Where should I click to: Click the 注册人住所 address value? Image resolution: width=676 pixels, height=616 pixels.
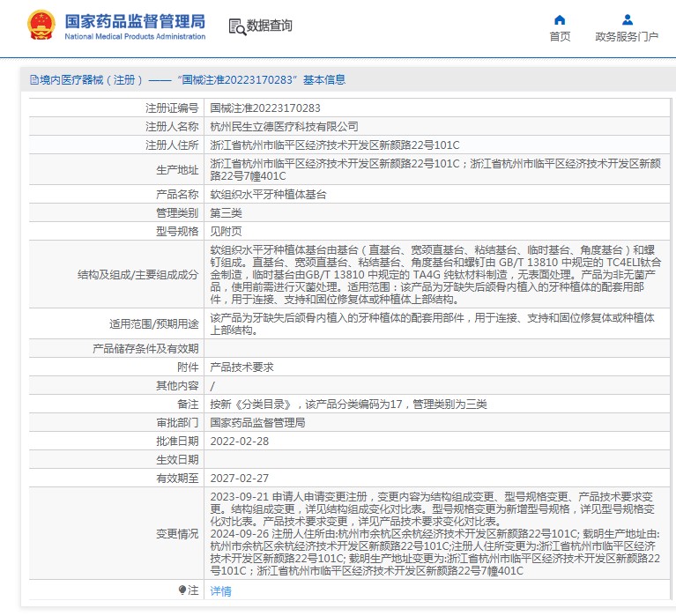tap(335, 145)
